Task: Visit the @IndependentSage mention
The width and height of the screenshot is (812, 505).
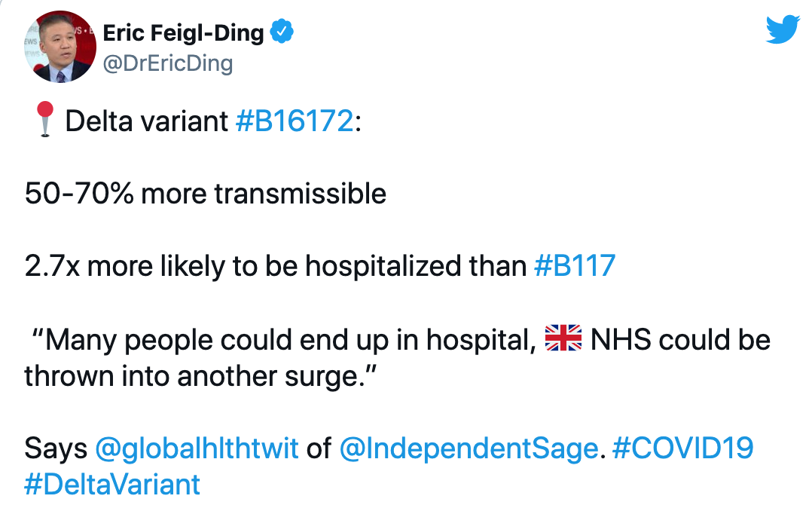Action: [469, 448]
